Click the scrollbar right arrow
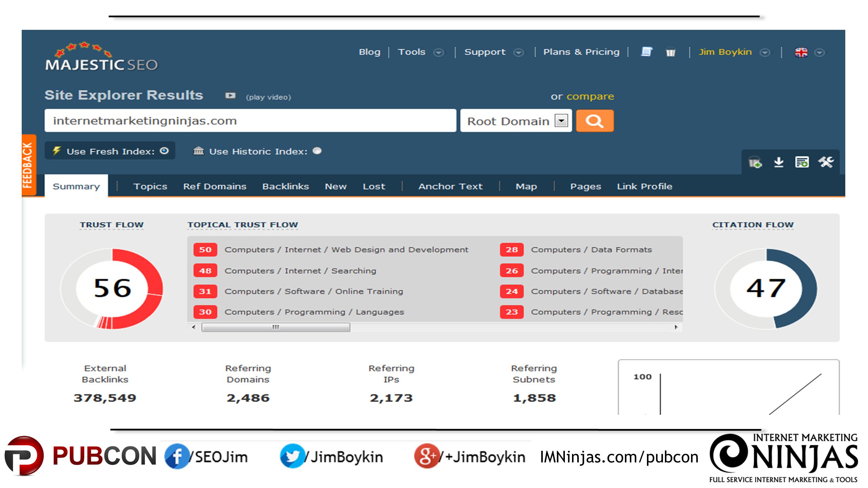This screenshot has width=868, height=488. click(676, 327)
